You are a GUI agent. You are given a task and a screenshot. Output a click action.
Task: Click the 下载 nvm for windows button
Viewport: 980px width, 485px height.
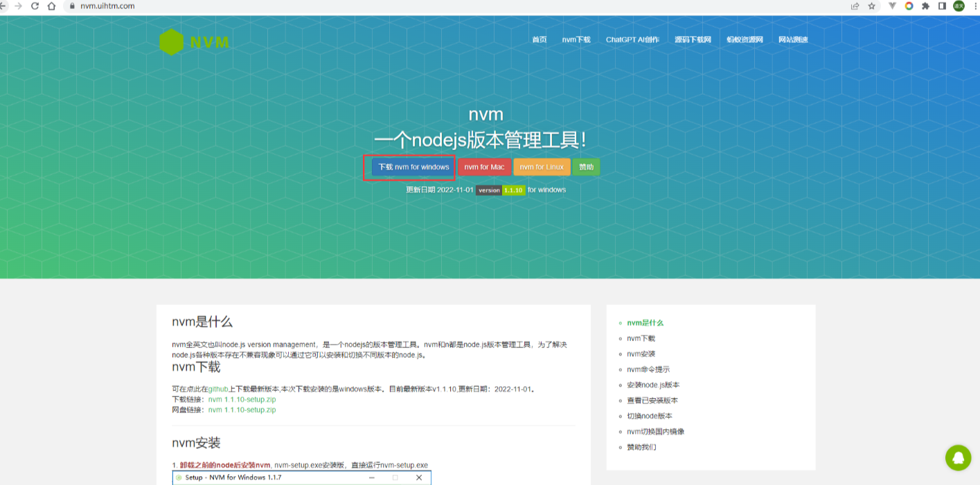(x=413, y=167)
